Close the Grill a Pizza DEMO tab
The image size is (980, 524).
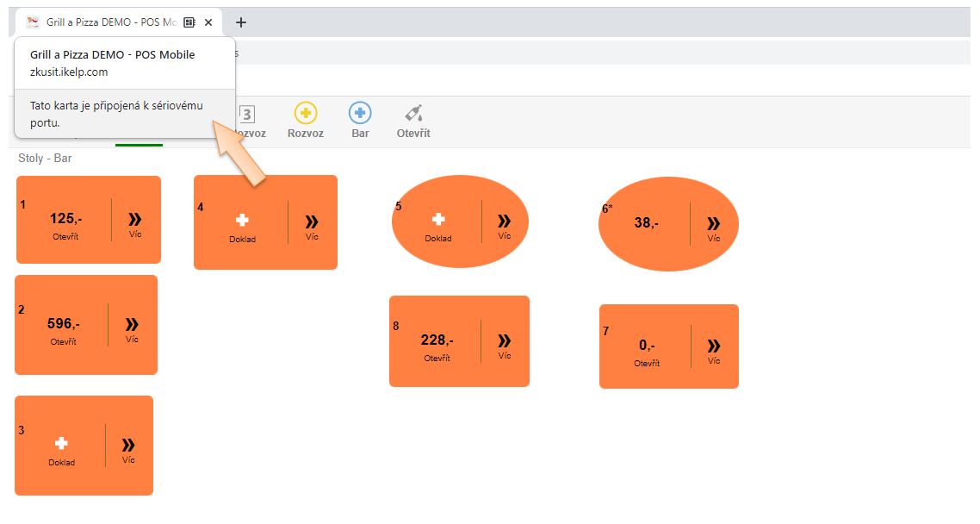208,22
